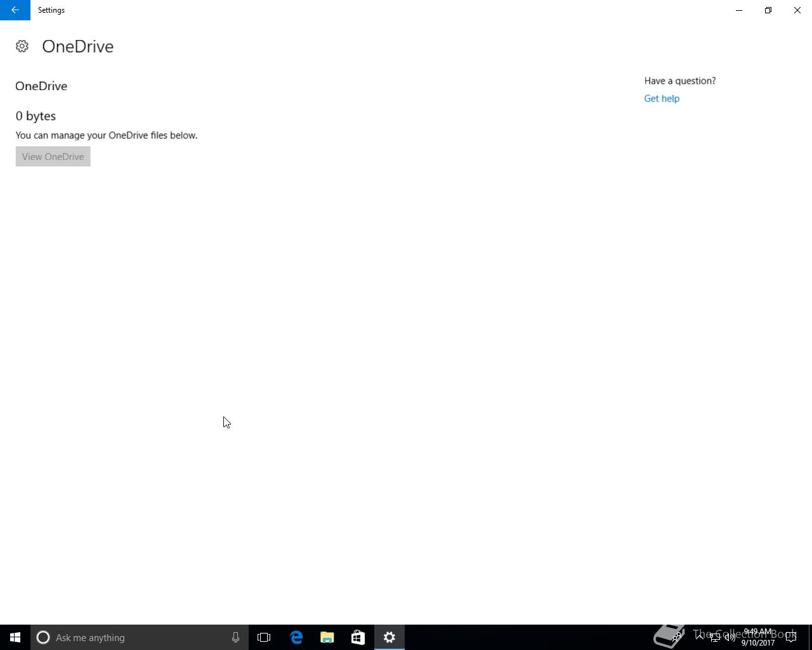
Task: Click the Cortana circle icon
Action: click(43, 637)
